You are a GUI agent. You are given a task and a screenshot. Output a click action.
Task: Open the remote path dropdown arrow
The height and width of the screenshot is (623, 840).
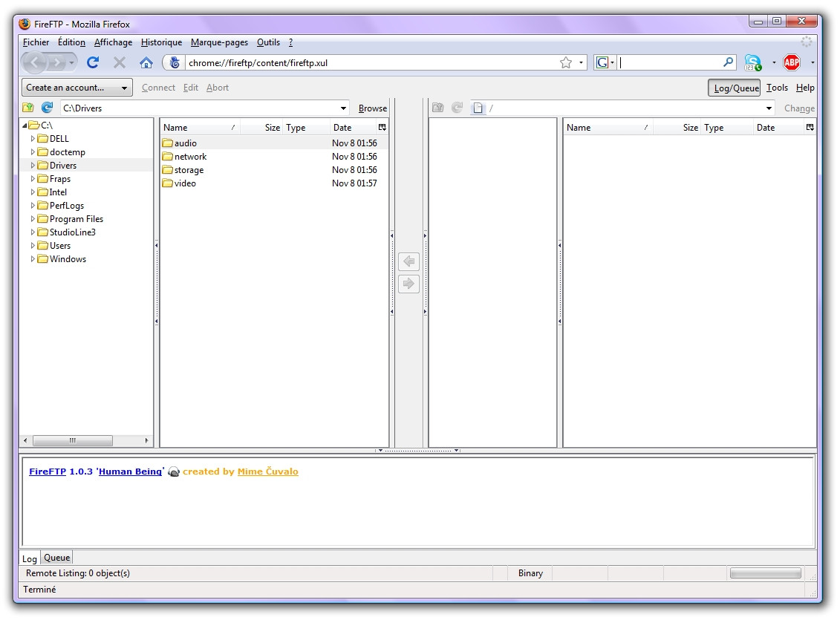coord(769,108)
